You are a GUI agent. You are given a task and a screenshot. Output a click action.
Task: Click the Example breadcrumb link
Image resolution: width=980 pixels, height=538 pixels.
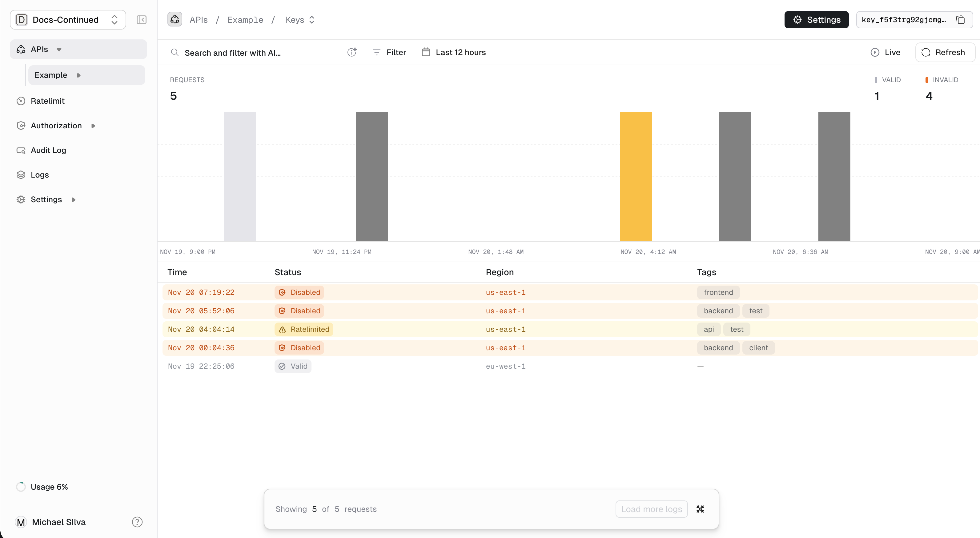pyautogui.click(x=245, y=20)
